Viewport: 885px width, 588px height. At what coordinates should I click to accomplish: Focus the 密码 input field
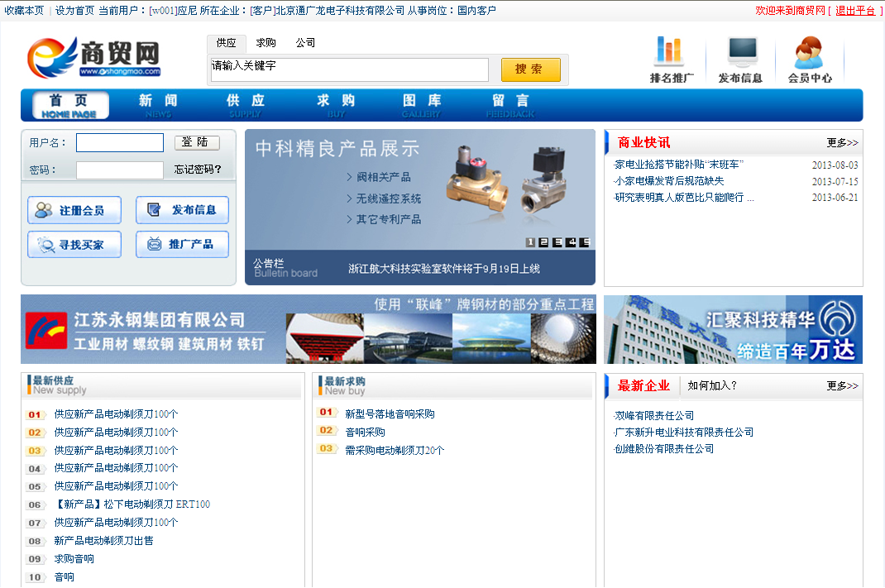pyautogui.click(x=120, y=170)
